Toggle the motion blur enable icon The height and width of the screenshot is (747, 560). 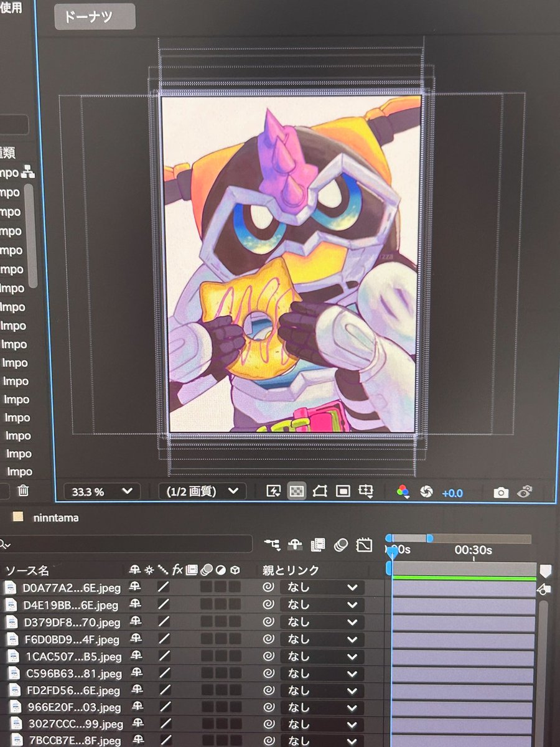click(340, 545)
